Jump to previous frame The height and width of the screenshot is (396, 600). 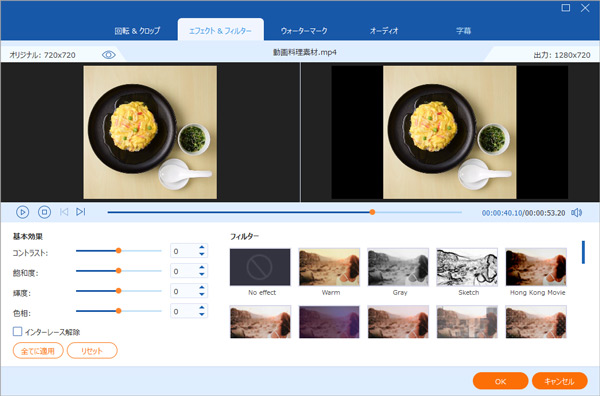pos(64,212)
